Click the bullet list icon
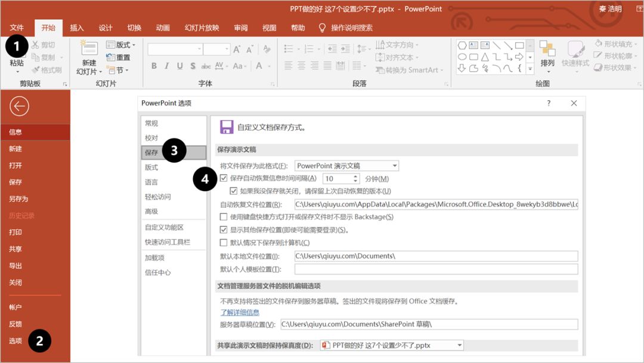644x363 pixels. pos(289,50)
